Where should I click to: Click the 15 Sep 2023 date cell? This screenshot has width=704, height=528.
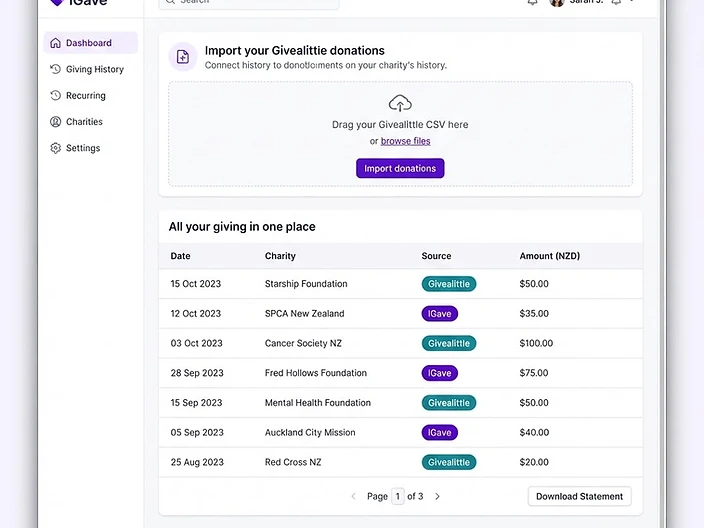click(196, 403)
